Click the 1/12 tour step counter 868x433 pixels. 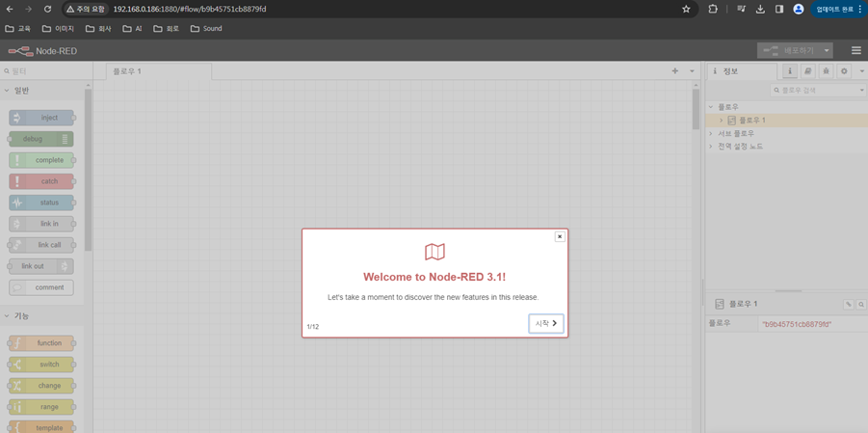point(313,327)
